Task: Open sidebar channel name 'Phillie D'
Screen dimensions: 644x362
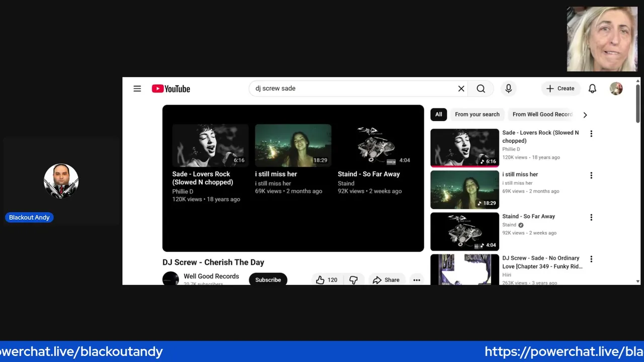Action: (x=511, y=149)
